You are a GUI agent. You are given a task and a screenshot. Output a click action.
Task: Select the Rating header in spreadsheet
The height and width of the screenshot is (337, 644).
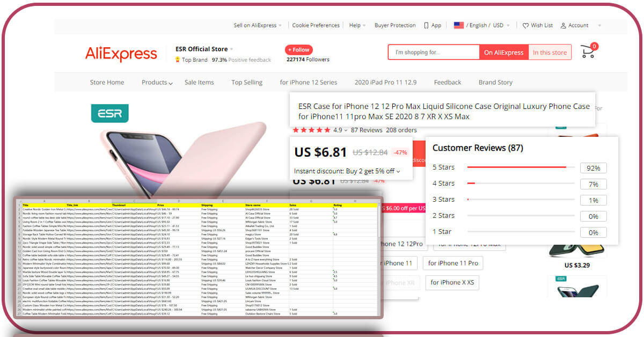tap(355, 205)
